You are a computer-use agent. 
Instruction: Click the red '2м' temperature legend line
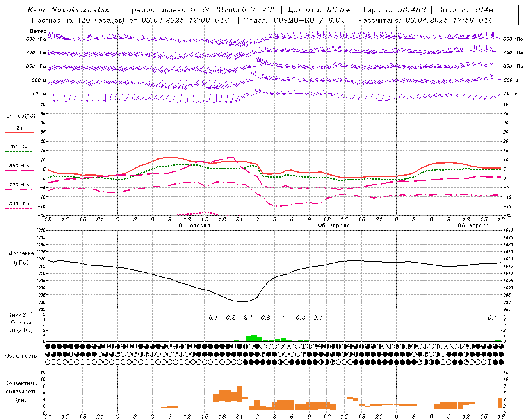[x=19, y=132]
